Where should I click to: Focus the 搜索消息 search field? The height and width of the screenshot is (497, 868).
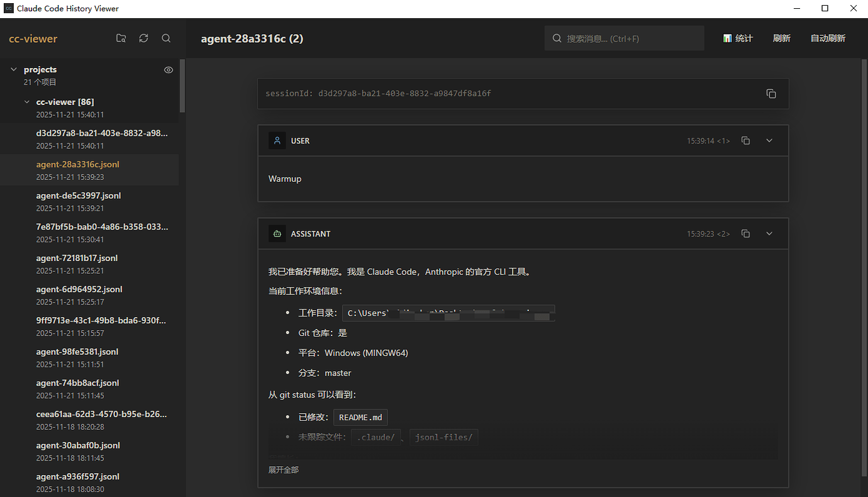pyautogui.click(x=625, y=38)
